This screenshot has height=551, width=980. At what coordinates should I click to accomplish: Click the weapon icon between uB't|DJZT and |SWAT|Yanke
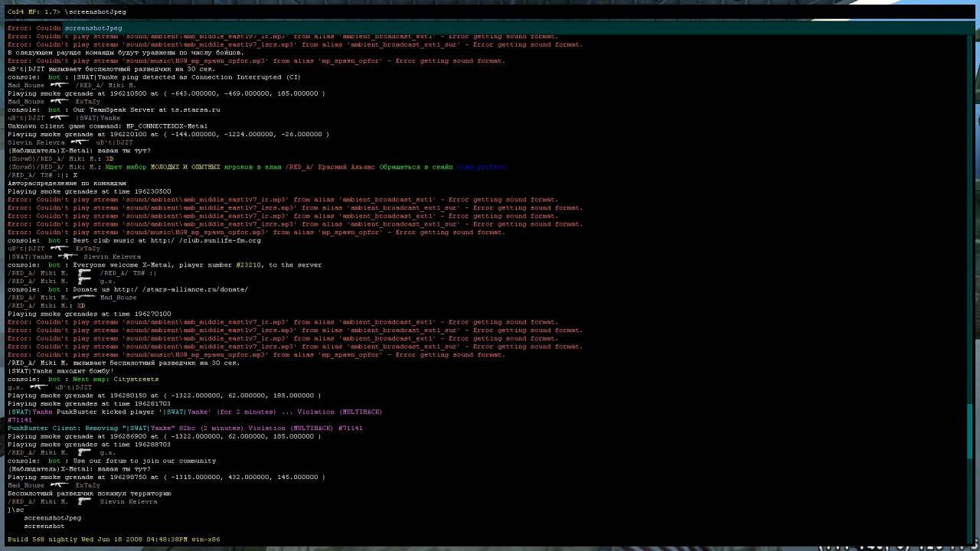pos(60,118)
